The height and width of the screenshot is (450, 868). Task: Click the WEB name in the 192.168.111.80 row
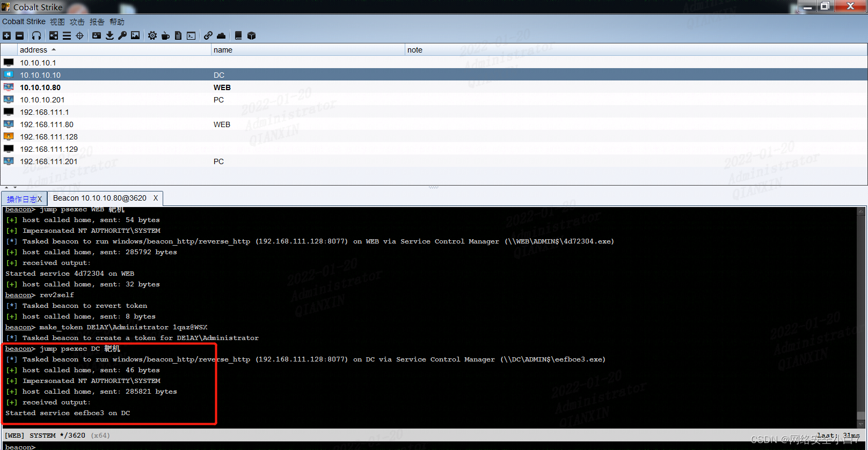click(222, 124)
